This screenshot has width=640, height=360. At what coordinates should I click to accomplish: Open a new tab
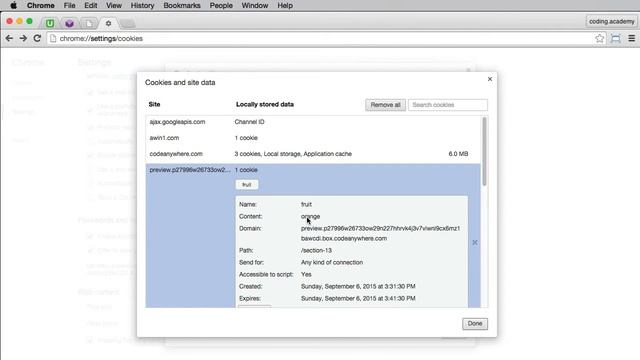tap(128, 24)
